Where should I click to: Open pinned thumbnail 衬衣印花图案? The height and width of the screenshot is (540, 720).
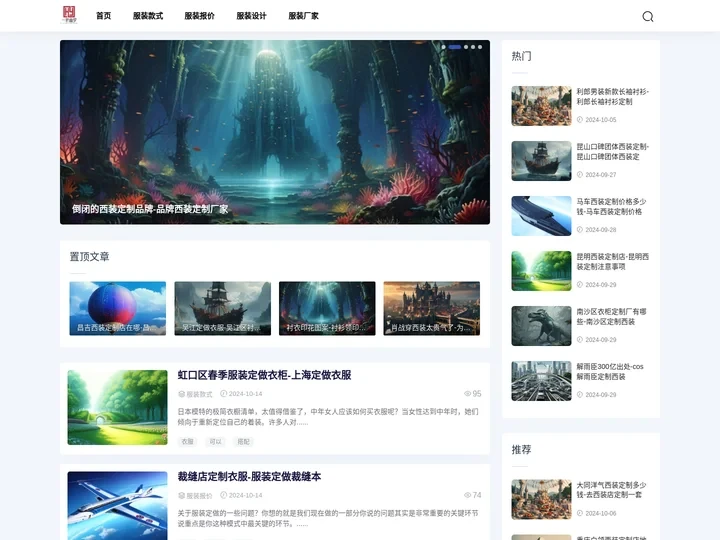pos(327,308)
